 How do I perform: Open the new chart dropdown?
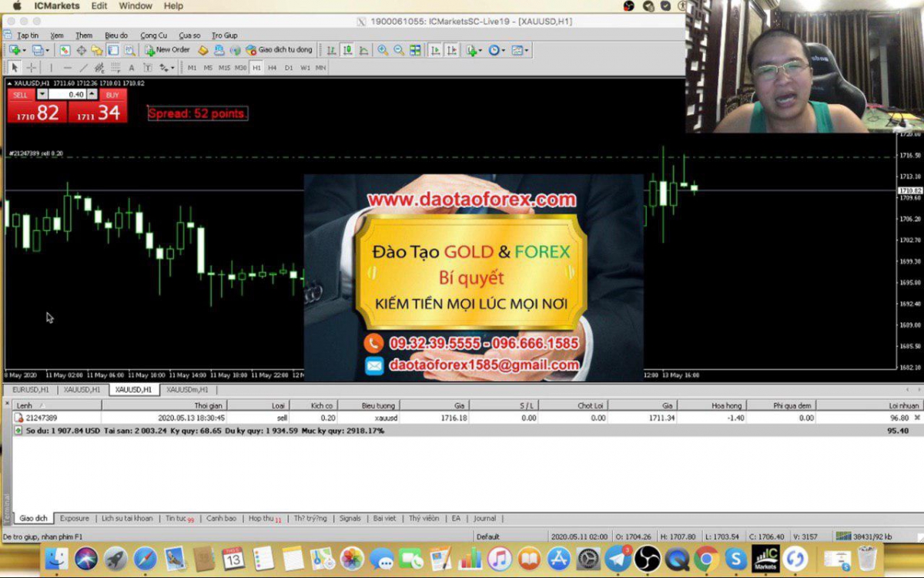17,50
